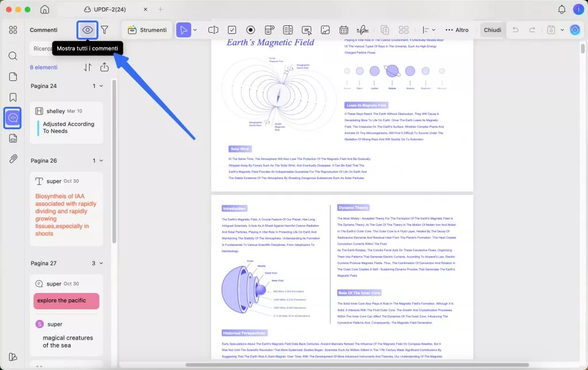Expand the save options dropdown arrow
The width and height of the screenshot is (588, 370).
[563, 30]
